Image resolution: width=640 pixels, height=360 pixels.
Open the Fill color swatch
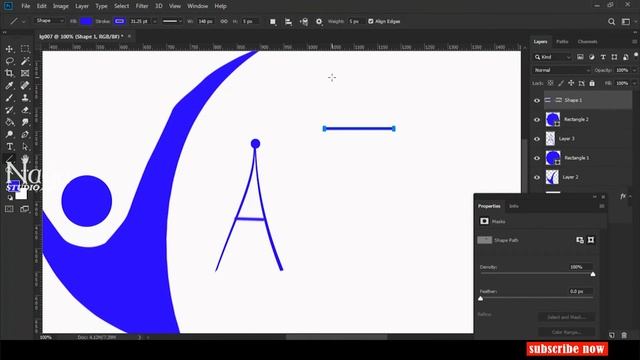(x=86, y=21)
